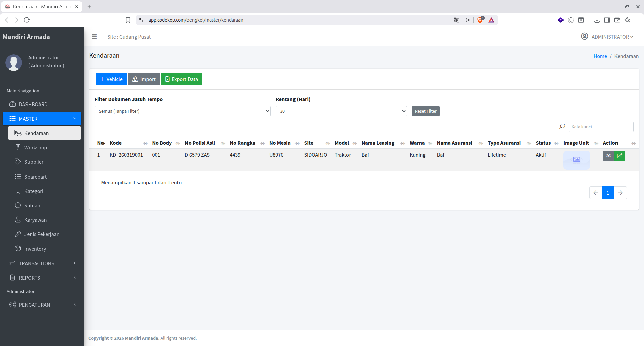Open ADMINISTRATOR user dropdown

(x=607, y=37)
